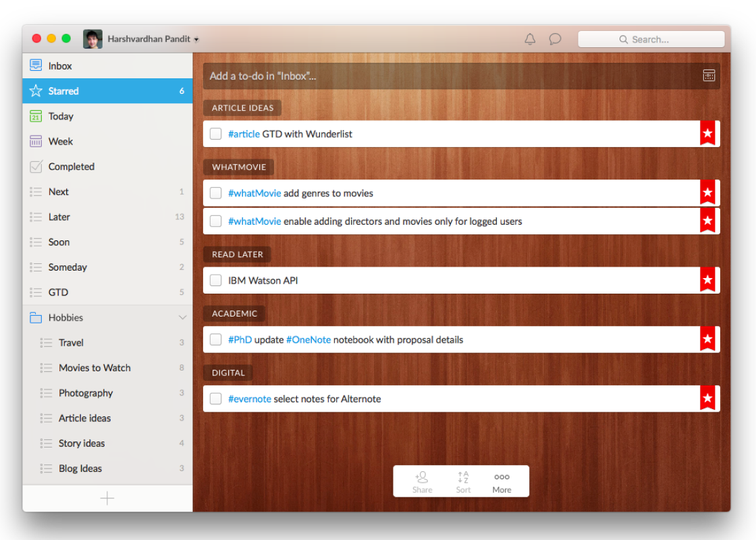Open the Week smart list
This screenshot has height=540, width=756.
[107, 141]
